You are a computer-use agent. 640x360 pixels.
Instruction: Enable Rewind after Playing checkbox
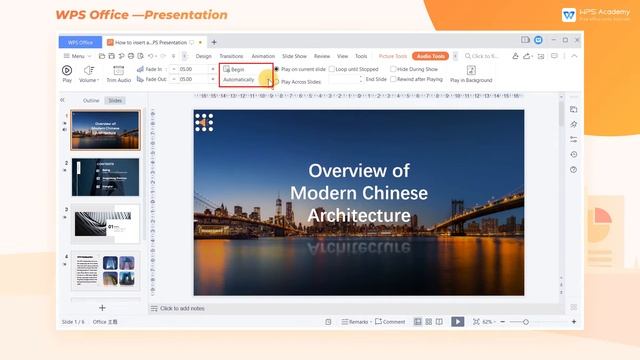pyautogui.click(x=393, y=79)
